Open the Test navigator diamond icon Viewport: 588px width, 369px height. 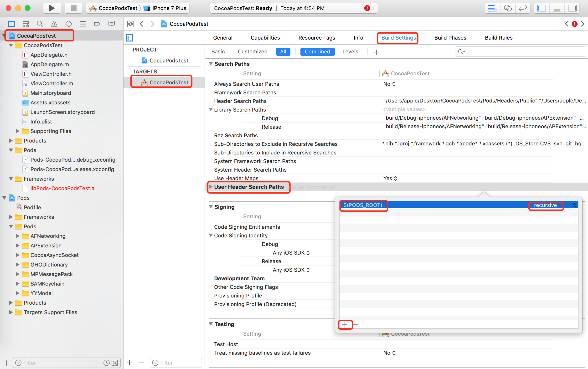[x=69, y=24]
